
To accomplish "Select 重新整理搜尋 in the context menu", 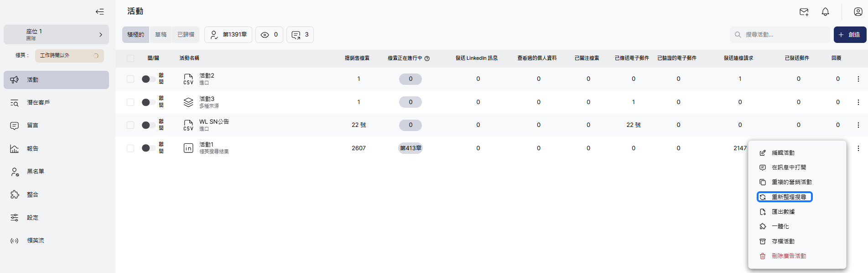I will click(x=788, y=197).
